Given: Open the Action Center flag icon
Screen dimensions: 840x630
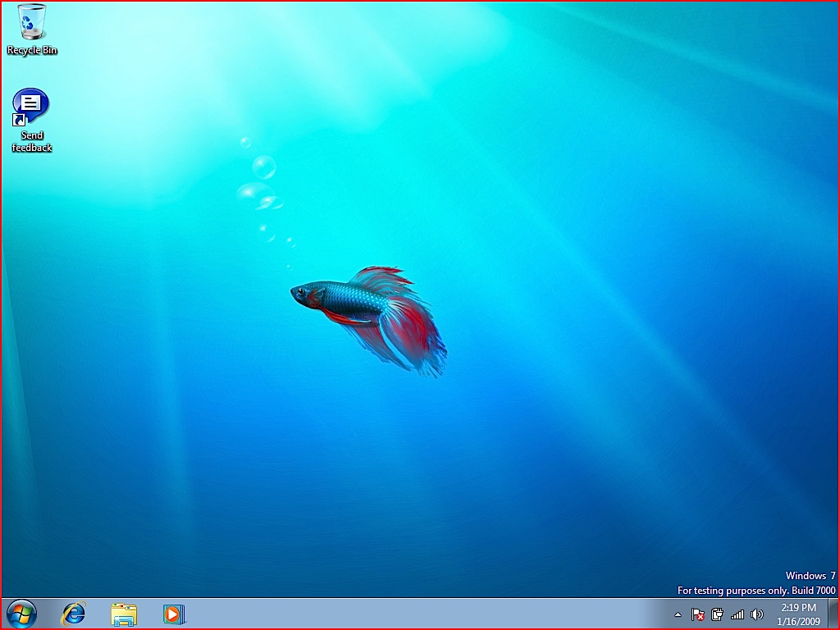Looking at the screenshot, I should coord(698,614).
